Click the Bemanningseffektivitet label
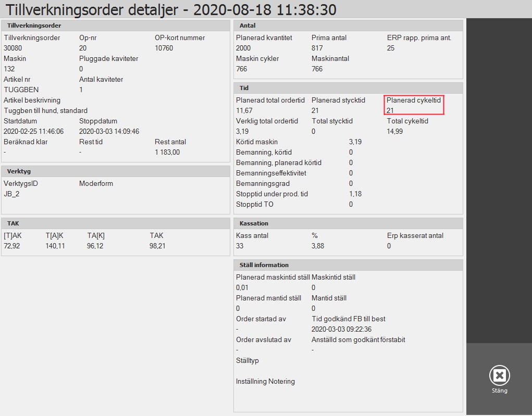Image resolution: width=532 pixels, height=416 pixels. coord(271,173)
